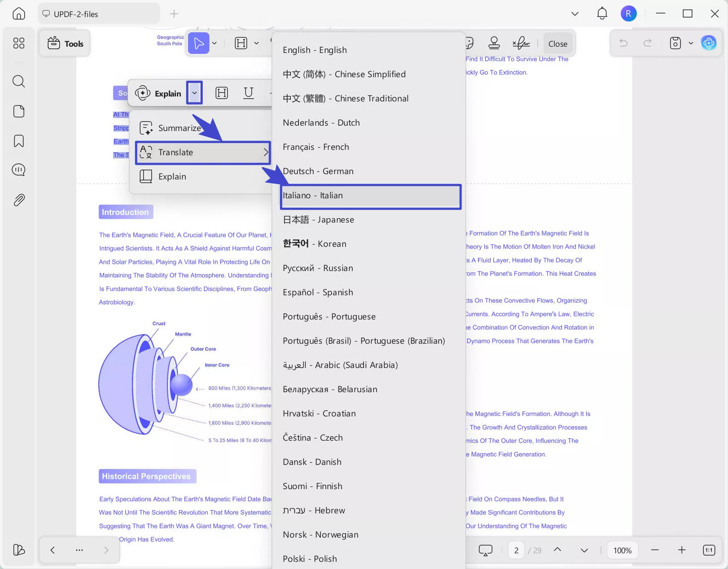This screenshot has width=728, height=569.
Task: Select Hrvatski - Croatian language
Action: (x=368, y=413)
